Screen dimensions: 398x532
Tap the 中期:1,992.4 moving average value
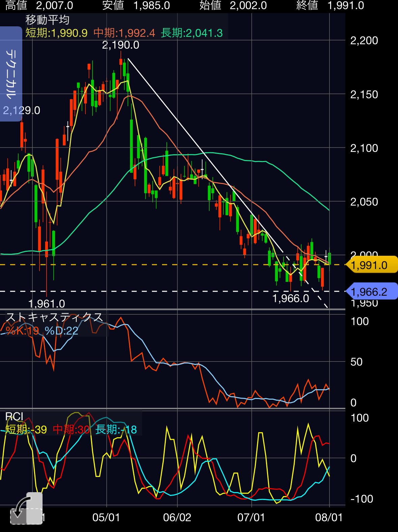coord(124,33)
